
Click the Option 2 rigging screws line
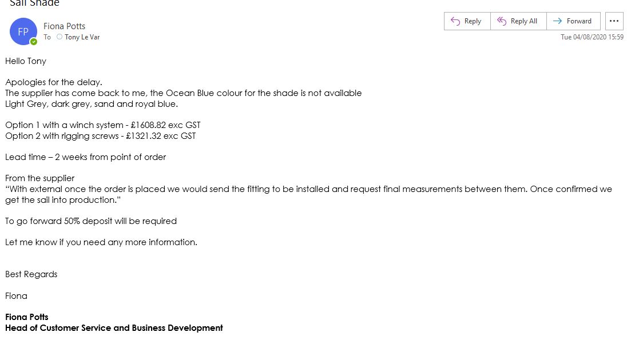click(101, 136)
